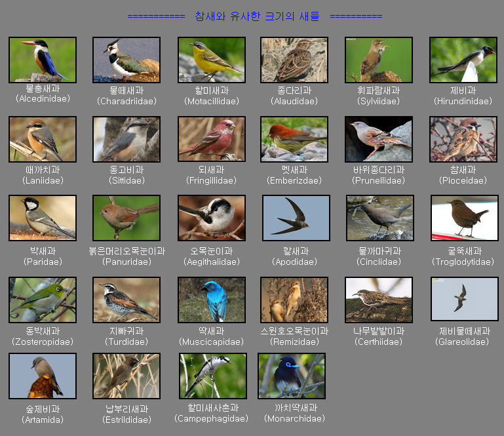504x436 pixels.
Task: Click the 납부리새과 (Estrildidae) caption
Action: point(126,414)
